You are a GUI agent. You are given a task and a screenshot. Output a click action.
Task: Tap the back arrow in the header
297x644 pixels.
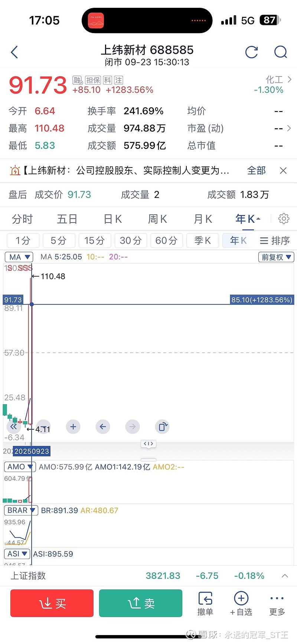14,52
